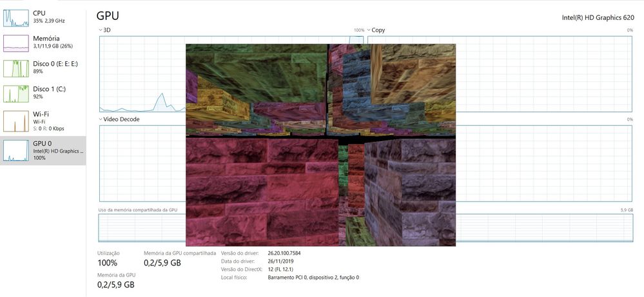This screenshot has height=297, width=644.
Task: Click the GPU heading text
Action: [108, 16]
